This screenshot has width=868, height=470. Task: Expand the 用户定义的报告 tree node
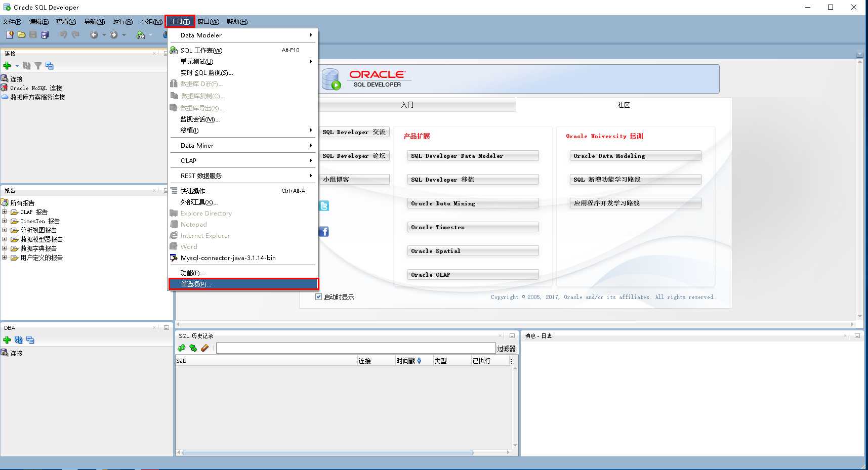[5, 258]
